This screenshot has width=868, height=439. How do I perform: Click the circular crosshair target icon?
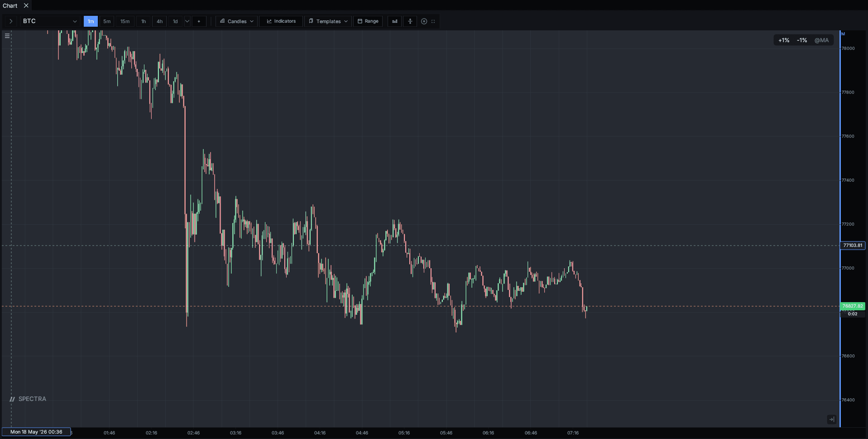coord(424,21)
